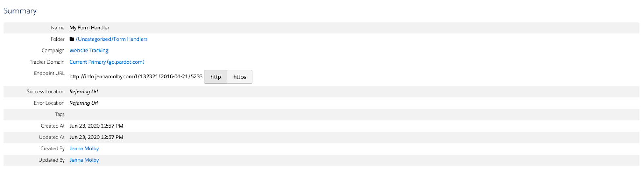Switch endpoint URL to http
Image resolution: width=644 pixels, height=169 pixels.
[216, 77]
